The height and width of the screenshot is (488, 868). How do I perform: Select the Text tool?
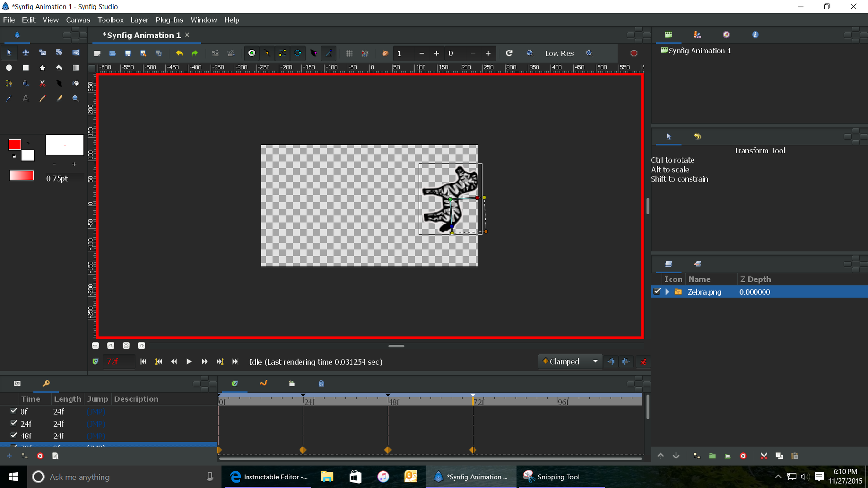point(25,99)
